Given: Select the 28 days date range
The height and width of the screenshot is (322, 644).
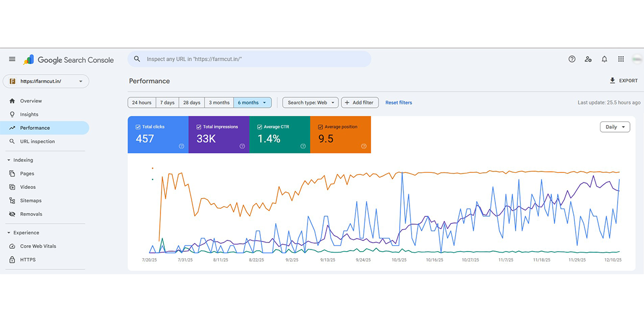Looking at the screenshot, I should [192, 103].
